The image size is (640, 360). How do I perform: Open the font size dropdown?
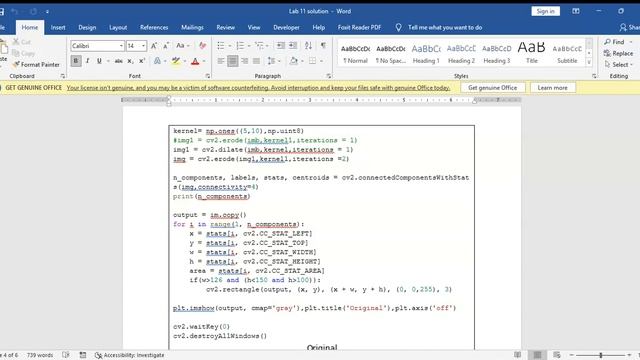(x=143, y=46)
